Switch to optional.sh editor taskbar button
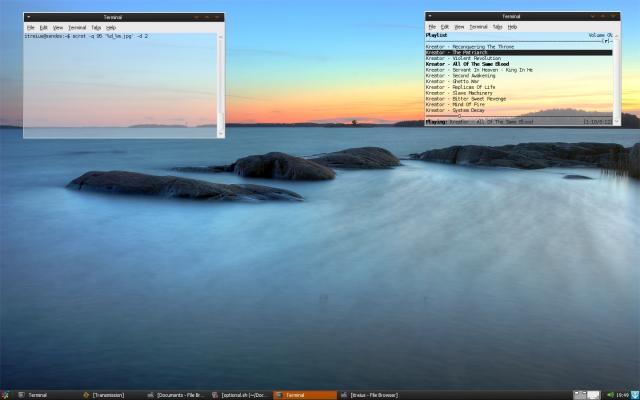The height and width of the screenshot is (400, 640). coord(241,395)
